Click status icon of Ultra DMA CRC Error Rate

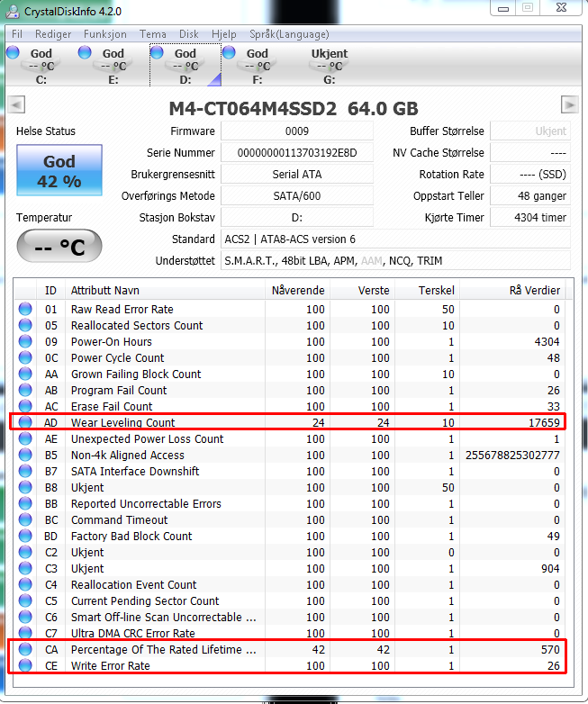pyautogui.click(x=25, y=633)
